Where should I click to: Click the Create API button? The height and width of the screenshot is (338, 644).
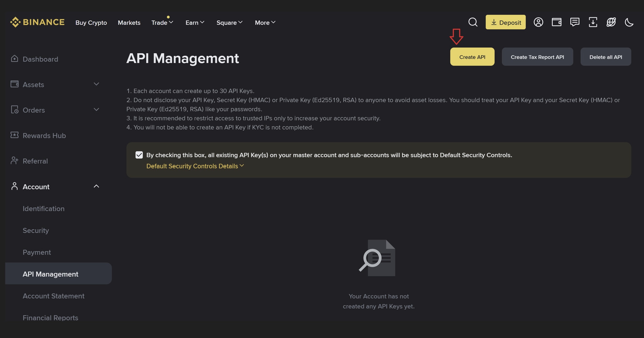pyautogui.click(x=472, y=57)
